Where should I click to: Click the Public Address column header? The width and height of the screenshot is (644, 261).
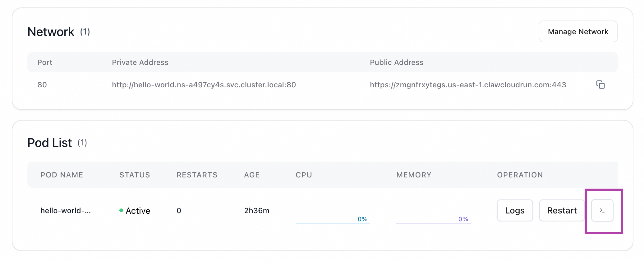pyautogui.click(x=396, y=62)
